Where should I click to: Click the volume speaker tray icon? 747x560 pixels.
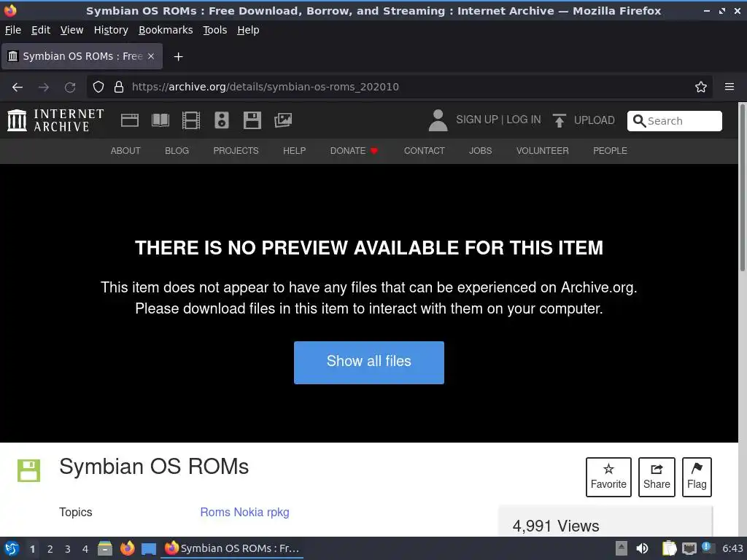click(642, 548)
